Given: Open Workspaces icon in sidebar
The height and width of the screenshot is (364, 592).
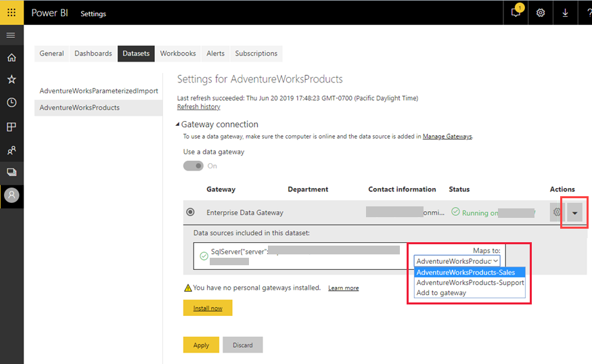Looking at the screenshot, I should tap(12, 172).
